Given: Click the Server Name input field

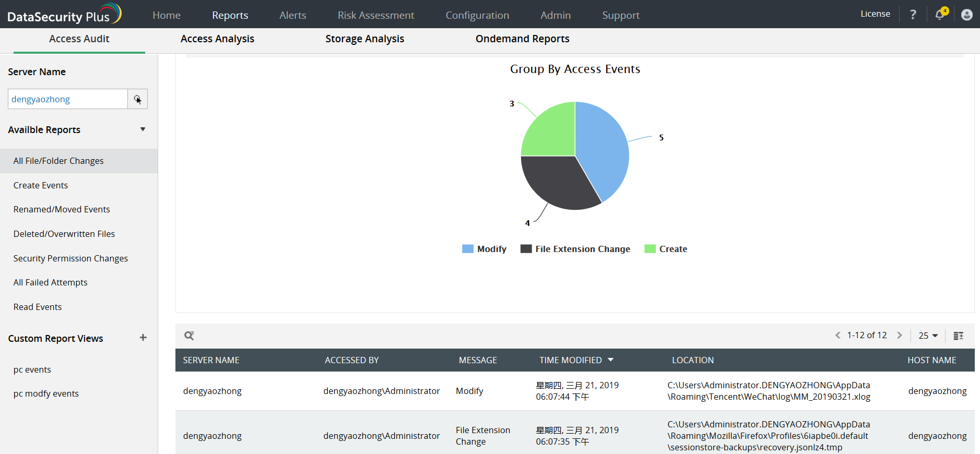Looking at the screenshot, I should pyautogui.click(x=68, y=99).
